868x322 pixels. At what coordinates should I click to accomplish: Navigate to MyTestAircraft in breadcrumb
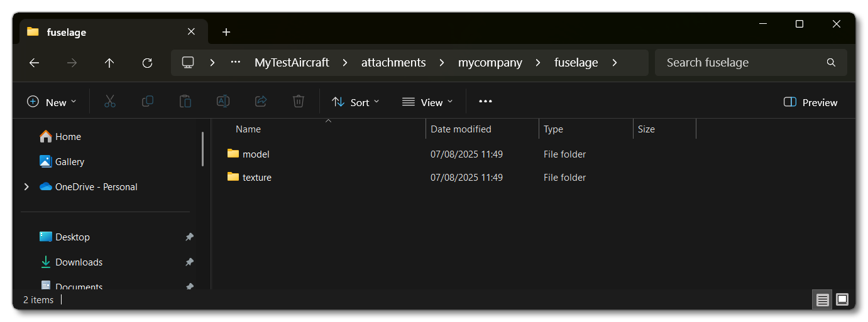[x=292, y=63]
